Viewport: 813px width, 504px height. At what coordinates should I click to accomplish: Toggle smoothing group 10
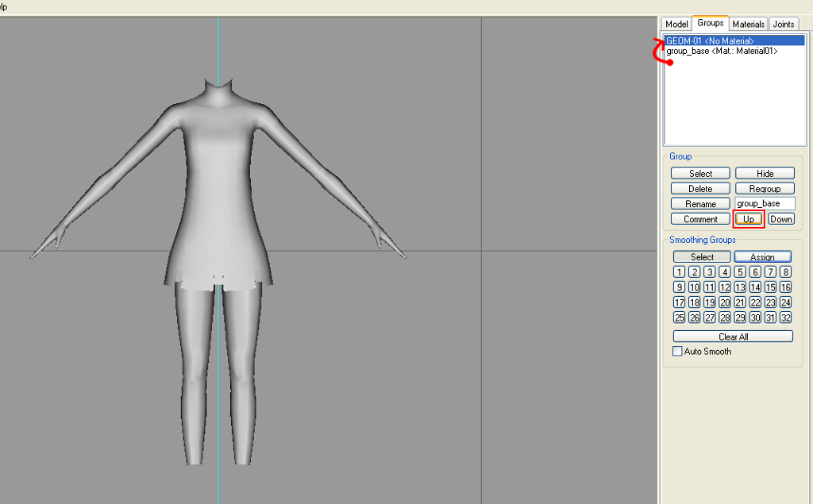(x=694, y=287)
